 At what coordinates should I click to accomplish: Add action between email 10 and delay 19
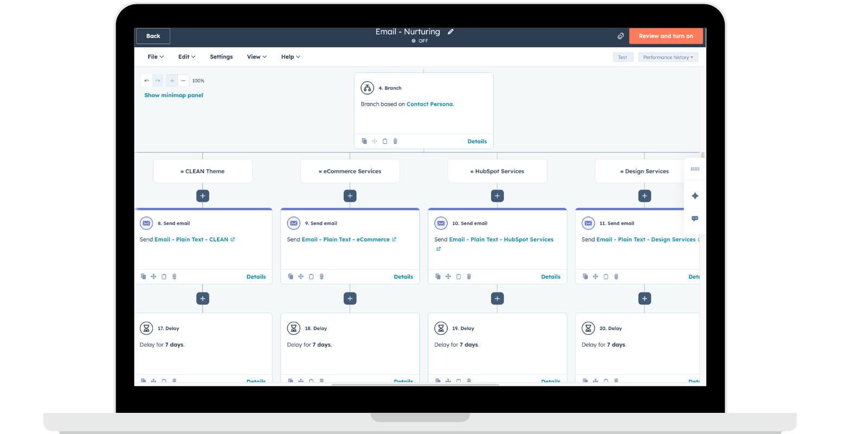coord(497,298)
